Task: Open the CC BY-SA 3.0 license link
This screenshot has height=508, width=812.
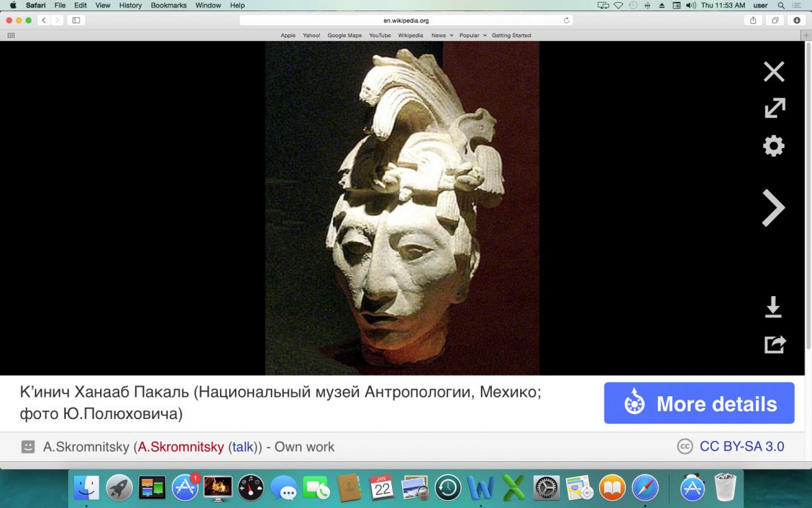Action: pyautogui.click(x=741, y=446)
